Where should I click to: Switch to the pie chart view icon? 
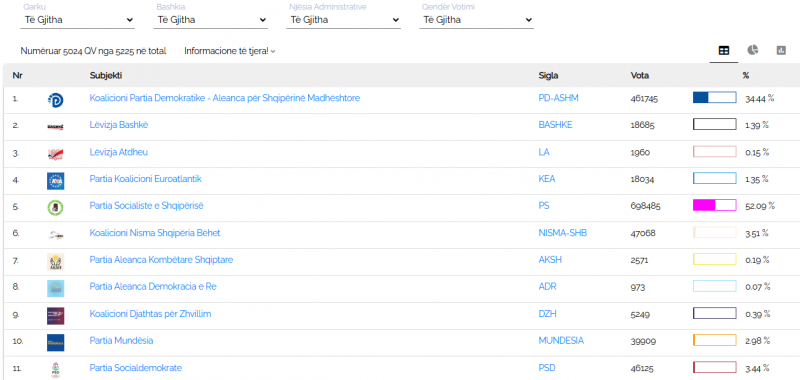pos(753,50)
